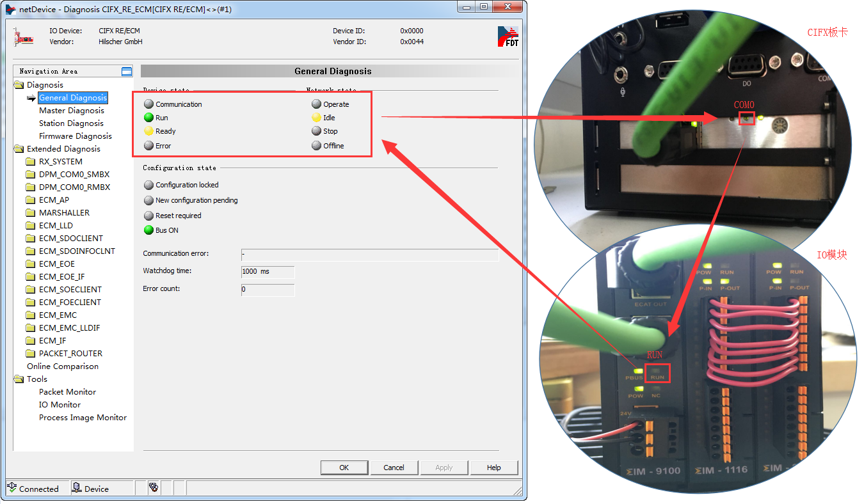The image size is (864, 504).
Task: Click the gray Operate LED
Action: [316, 104]
